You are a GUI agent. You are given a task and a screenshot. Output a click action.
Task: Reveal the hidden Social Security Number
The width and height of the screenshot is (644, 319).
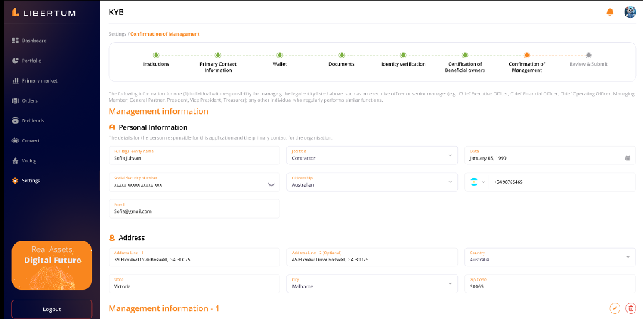pos(271,184)
